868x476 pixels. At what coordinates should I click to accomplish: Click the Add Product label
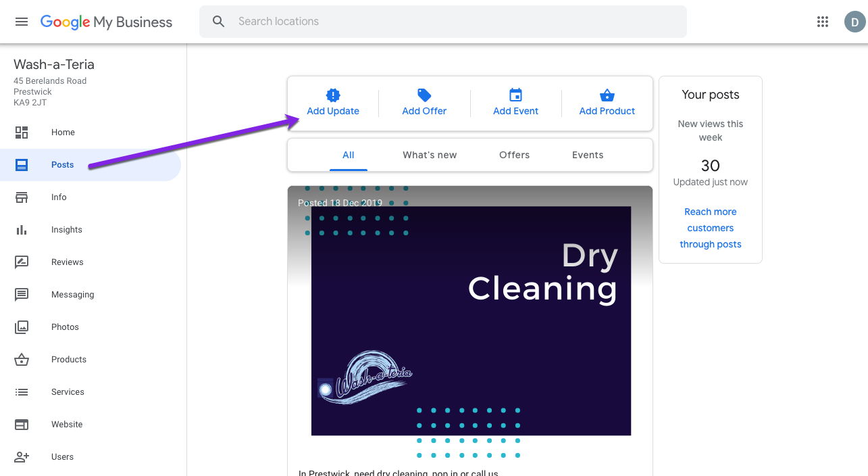tap(607, 112)
